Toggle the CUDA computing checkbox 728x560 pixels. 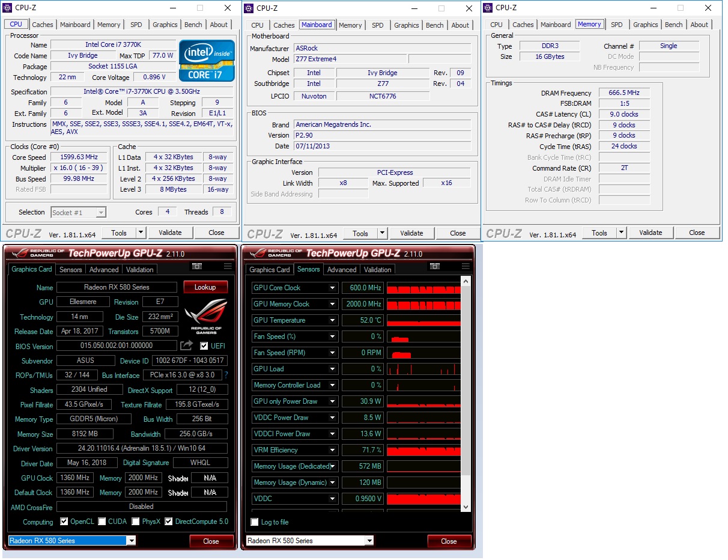(102, 522)
